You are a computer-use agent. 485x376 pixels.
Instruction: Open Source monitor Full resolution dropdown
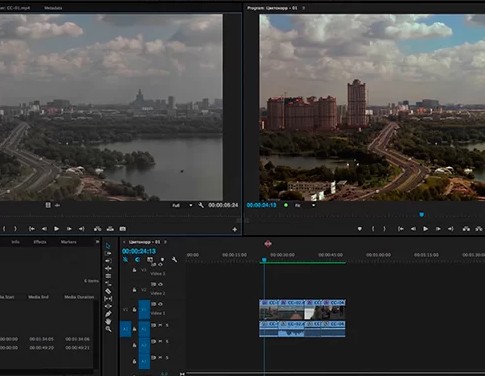[182, 205]
